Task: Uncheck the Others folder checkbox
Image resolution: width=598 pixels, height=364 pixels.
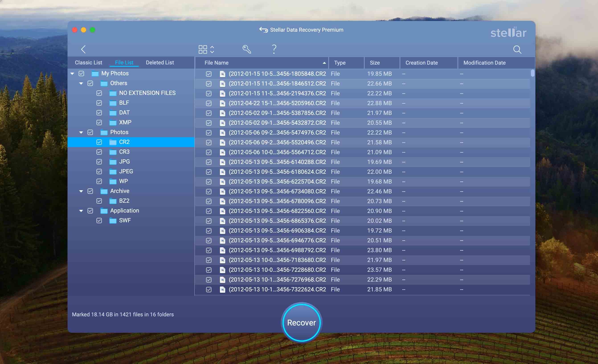Action: click(90, 84)
